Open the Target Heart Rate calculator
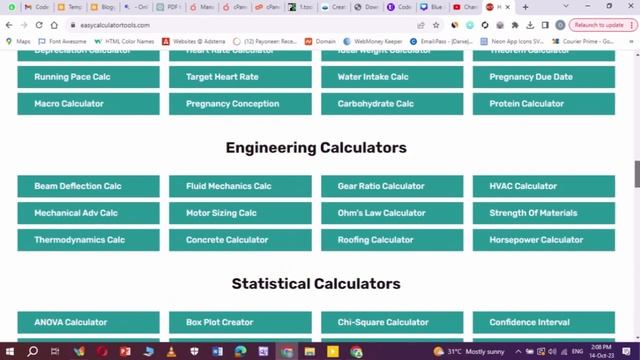Screen dimensions: 640x360 click(240, 77)
